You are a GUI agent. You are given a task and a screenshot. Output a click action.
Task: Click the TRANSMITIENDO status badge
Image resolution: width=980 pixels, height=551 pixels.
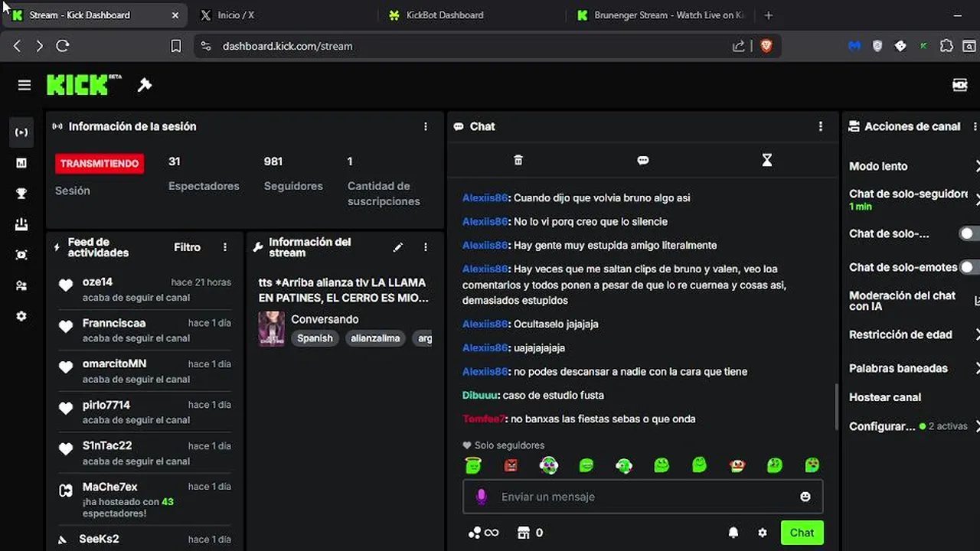point(100,163)
